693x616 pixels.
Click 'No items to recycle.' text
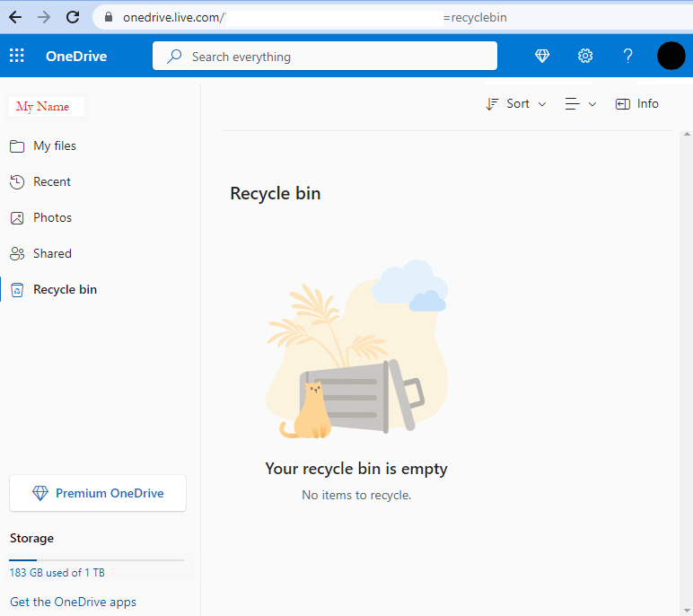[x=356, y=495]
